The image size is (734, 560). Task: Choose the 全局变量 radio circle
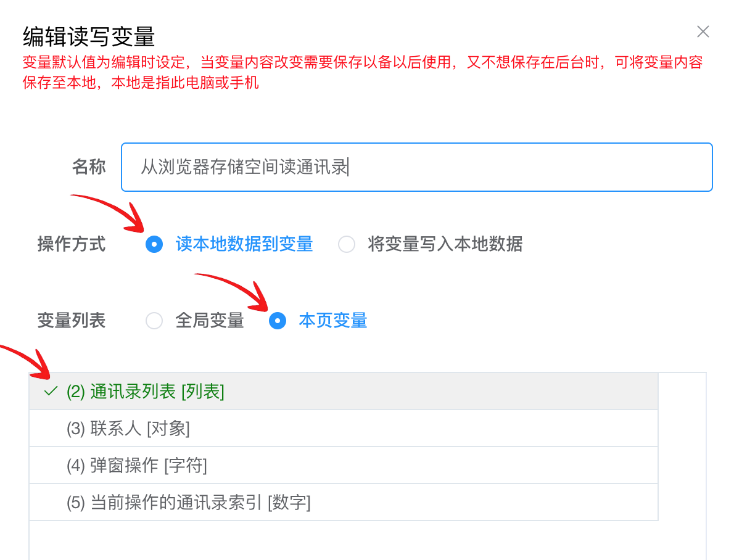[x=154, y=321]
